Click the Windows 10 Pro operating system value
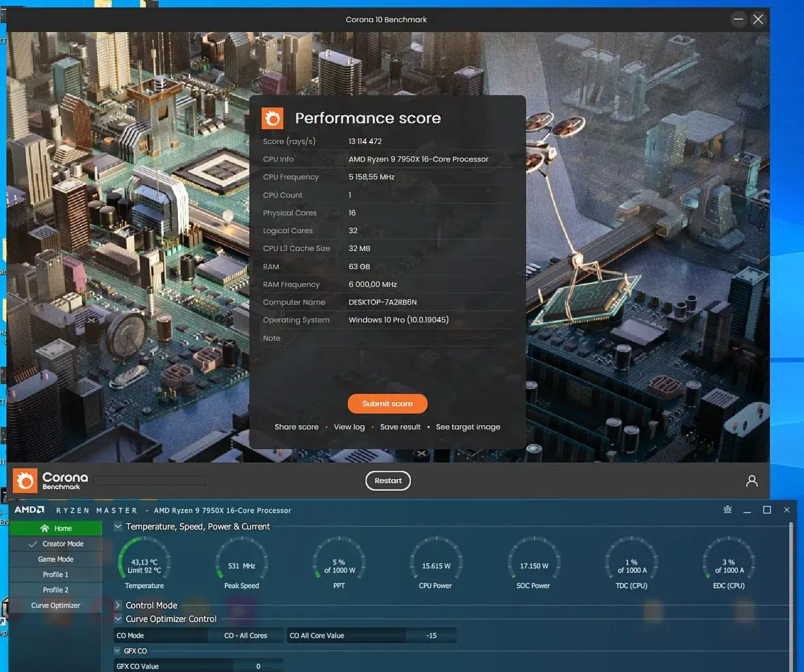The height and width of the screenshot is (672, 804). 399,320
